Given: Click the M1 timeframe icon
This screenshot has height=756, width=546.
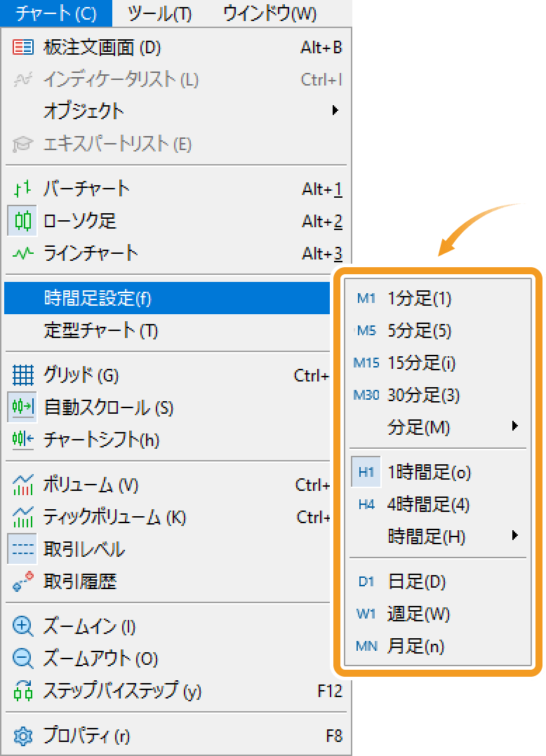Looking at the screenshot, I should tap(366, 299).
